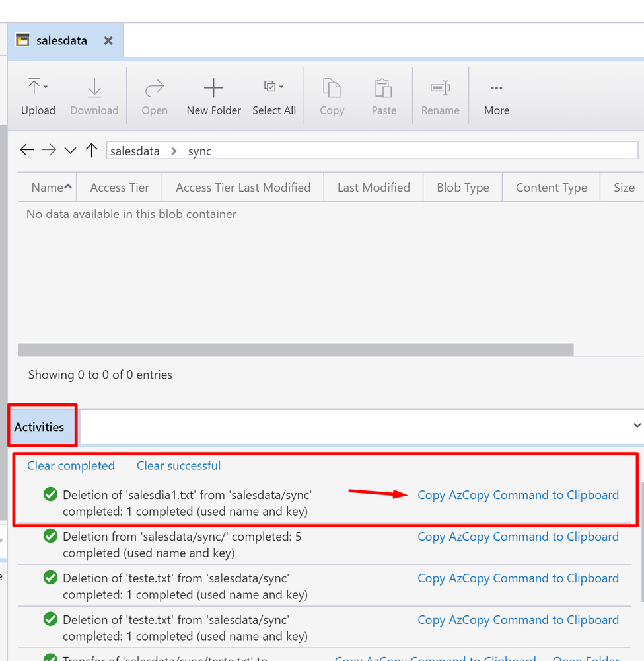Click the Upload icon in the toolbar
This screenshot has height=661, width=644.
[34, 86]
